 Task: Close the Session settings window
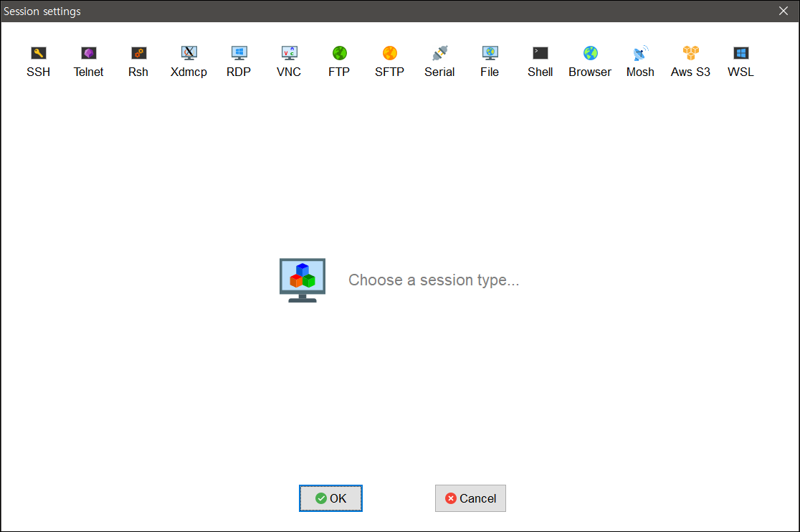tap(784, 11)
